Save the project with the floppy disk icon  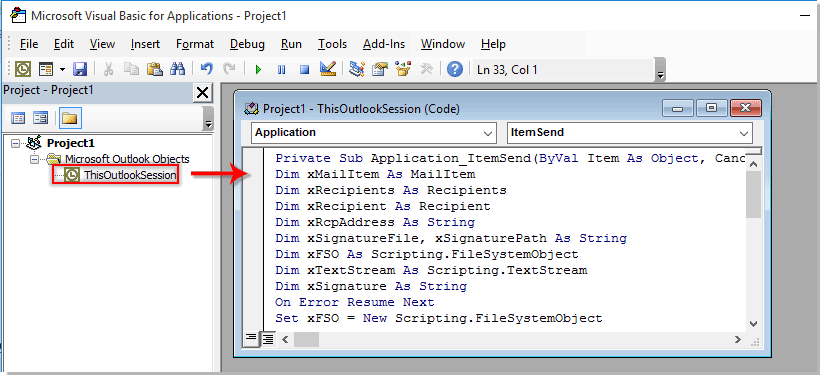tap(79, 69)
